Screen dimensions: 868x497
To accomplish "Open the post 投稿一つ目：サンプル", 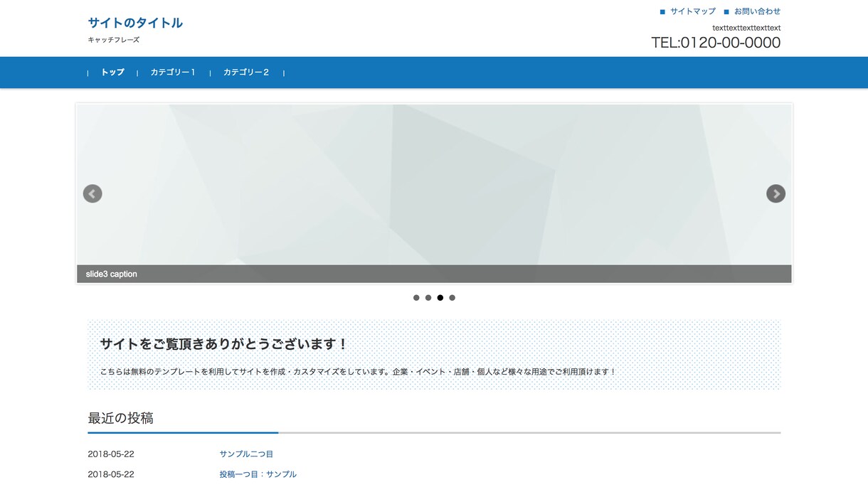I will [x=258, y=474].
